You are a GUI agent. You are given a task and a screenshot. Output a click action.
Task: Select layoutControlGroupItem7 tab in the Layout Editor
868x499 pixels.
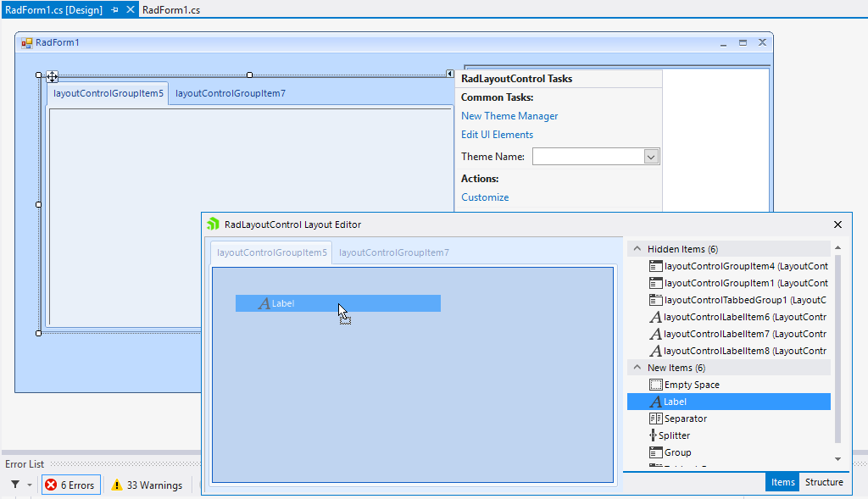[394, 252]
